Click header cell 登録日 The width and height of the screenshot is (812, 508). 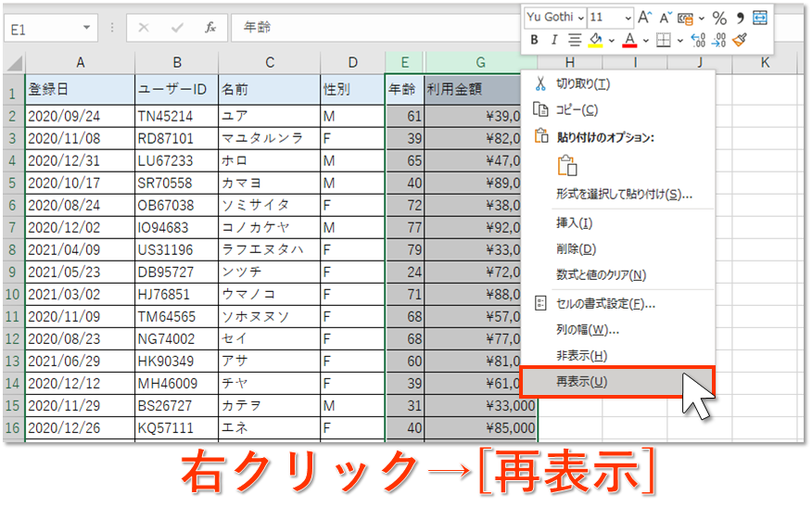(x=81, y=90)
